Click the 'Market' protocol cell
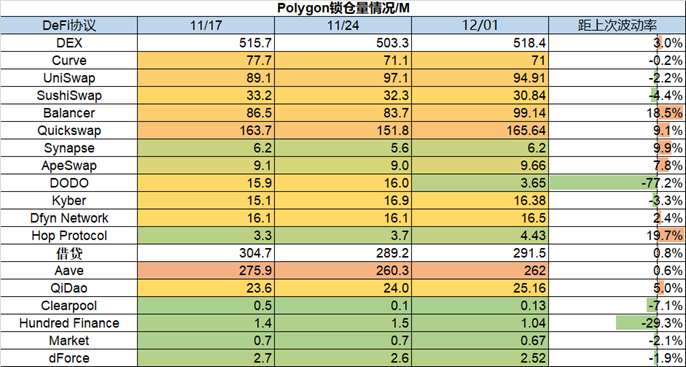The width and height of the screenshot is (686, 367). pos(69,340)
